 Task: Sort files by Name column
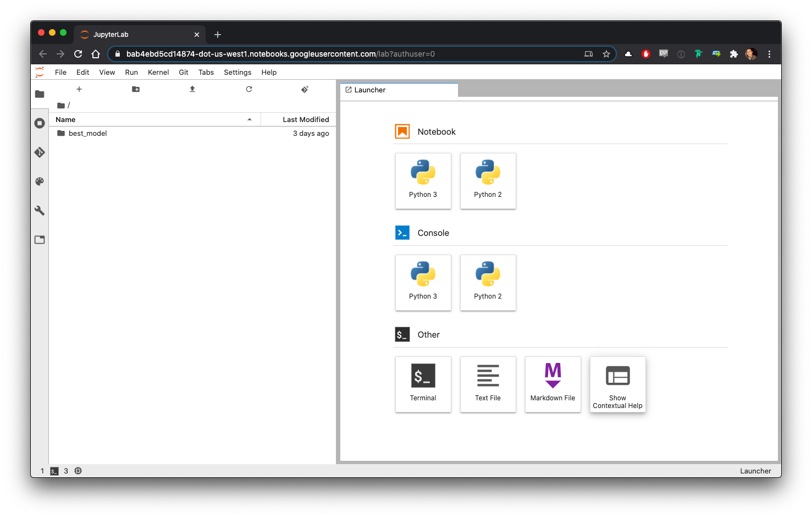coord(154,119)
